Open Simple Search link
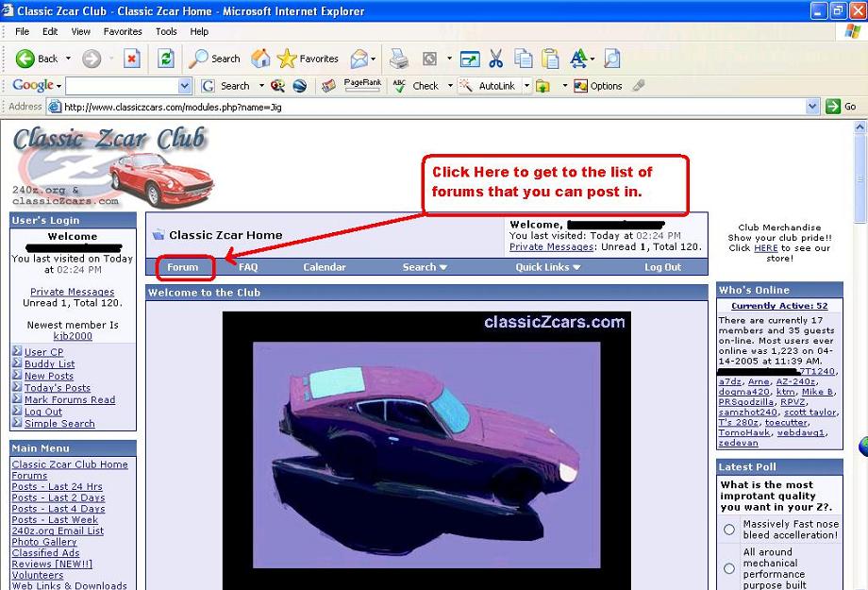 (59, 423)
